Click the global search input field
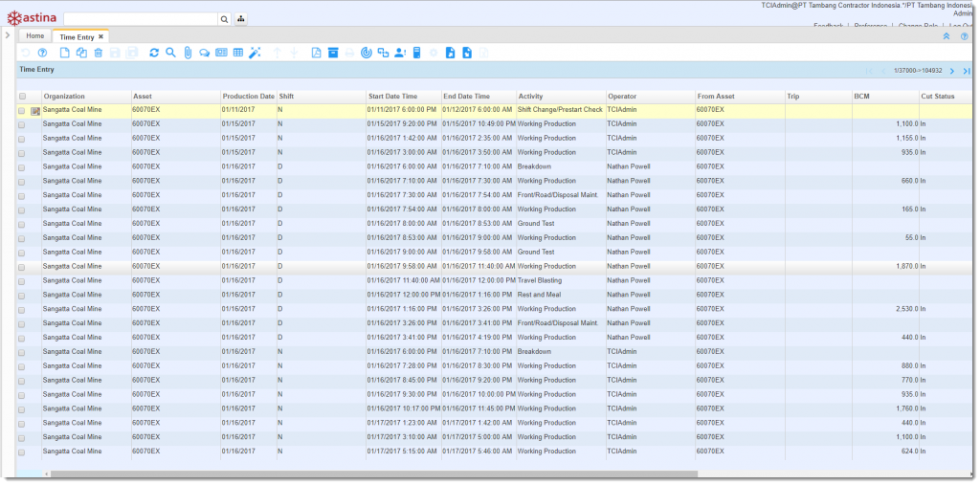The height and width of the screenshot is (485, 980). (140, 19)
